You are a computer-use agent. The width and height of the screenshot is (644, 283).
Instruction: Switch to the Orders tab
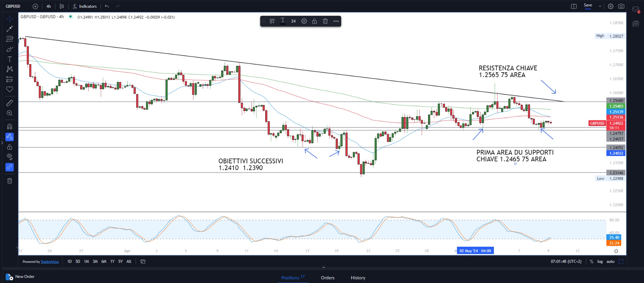click(x=327, y=278)
